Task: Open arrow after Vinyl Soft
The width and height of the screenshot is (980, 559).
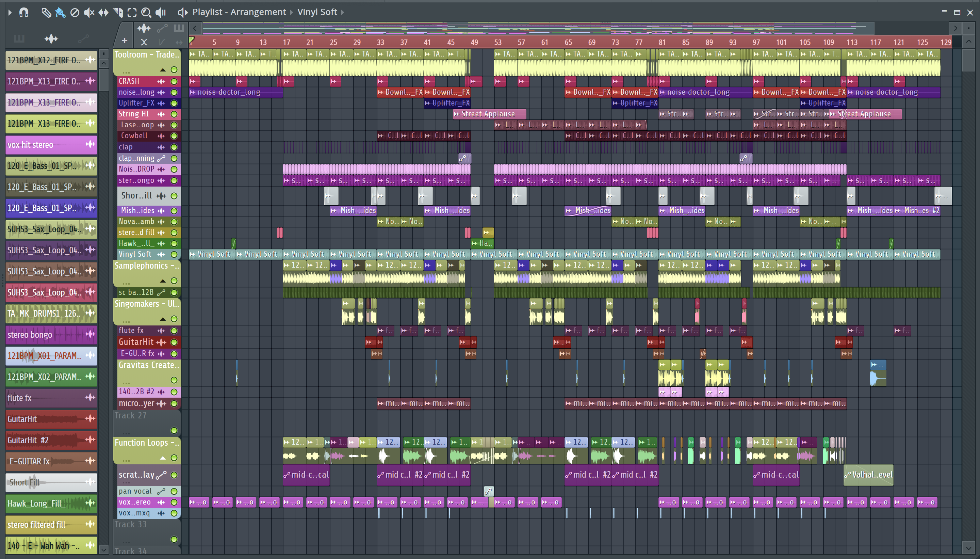Action: point(343,13)
